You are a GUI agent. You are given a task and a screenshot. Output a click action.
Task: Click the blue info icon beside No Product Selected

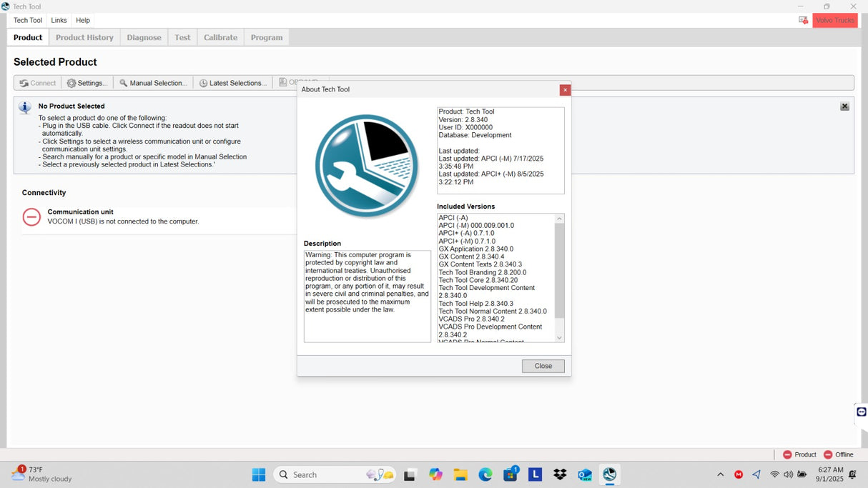pos(25,108)
